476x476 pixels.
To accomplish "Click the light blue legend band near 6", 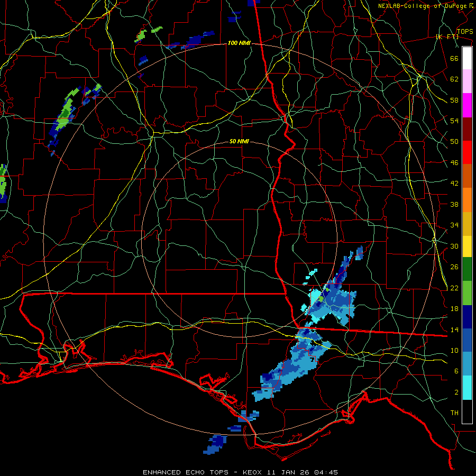I will coord(467,364).
